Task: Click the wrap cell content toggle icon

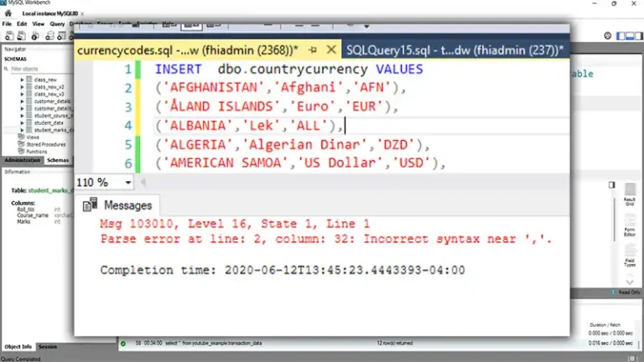Action: point(611,185)
